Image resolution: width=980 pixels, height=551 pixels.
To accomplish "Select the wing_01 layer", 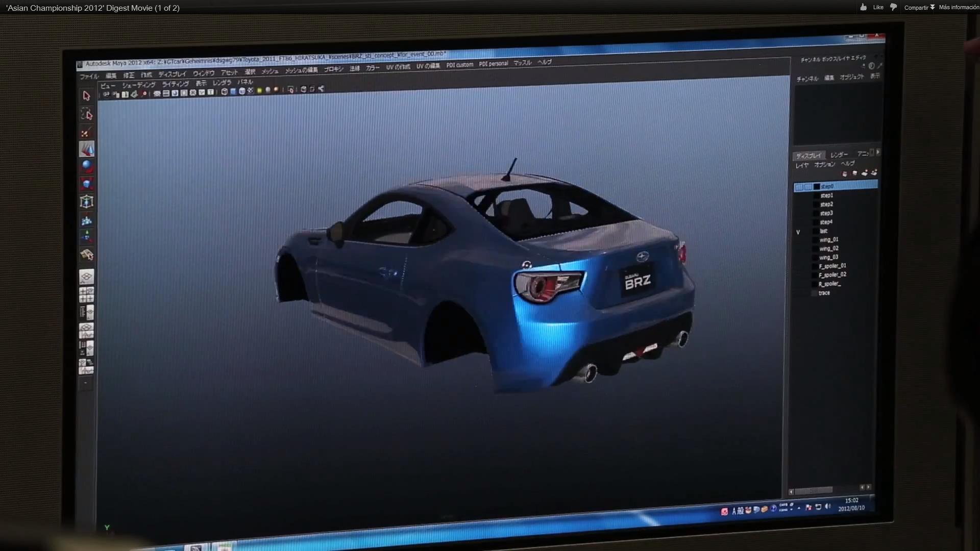I will 829,239.
